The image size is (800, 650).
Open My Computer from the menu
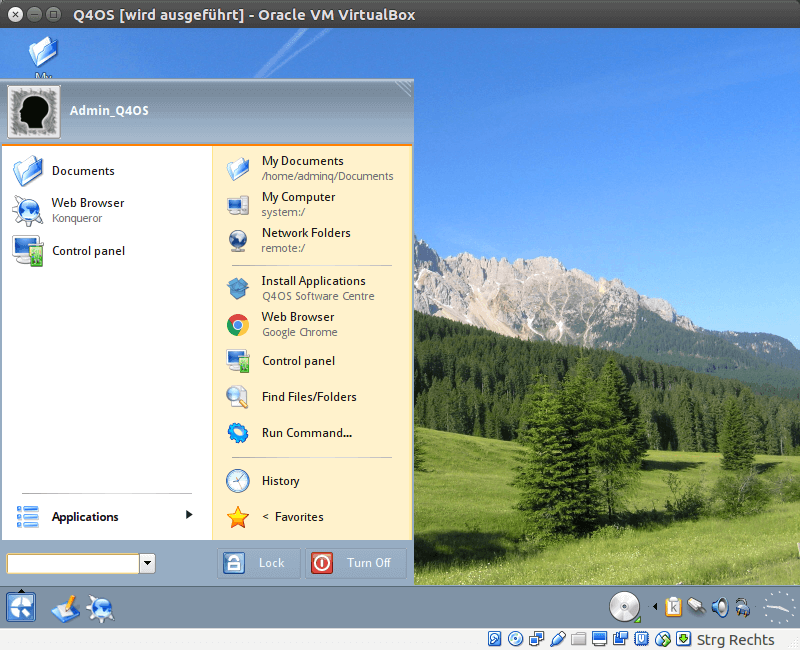tap(297, 204)
